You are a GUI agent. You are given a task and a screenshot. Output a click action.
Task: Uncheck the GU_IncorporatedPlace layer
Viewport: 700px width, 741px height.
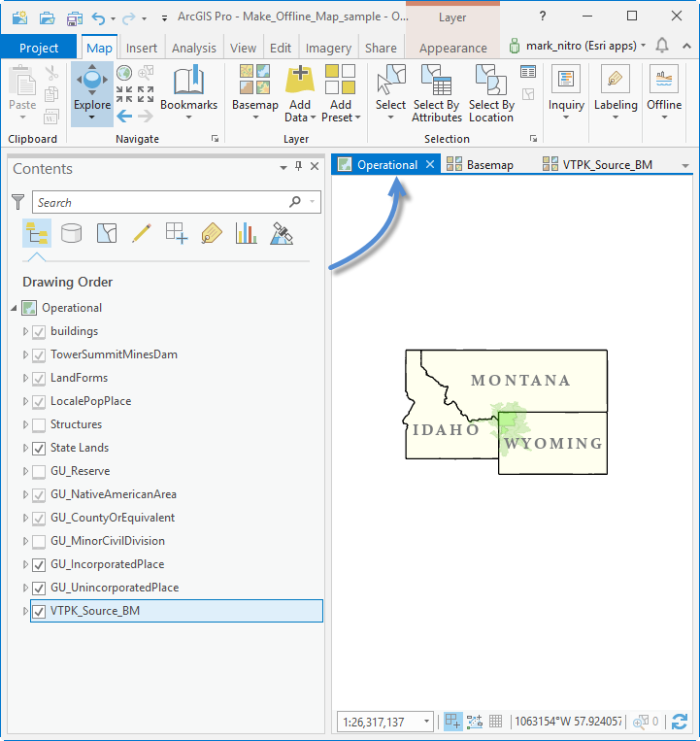point(39,564)
